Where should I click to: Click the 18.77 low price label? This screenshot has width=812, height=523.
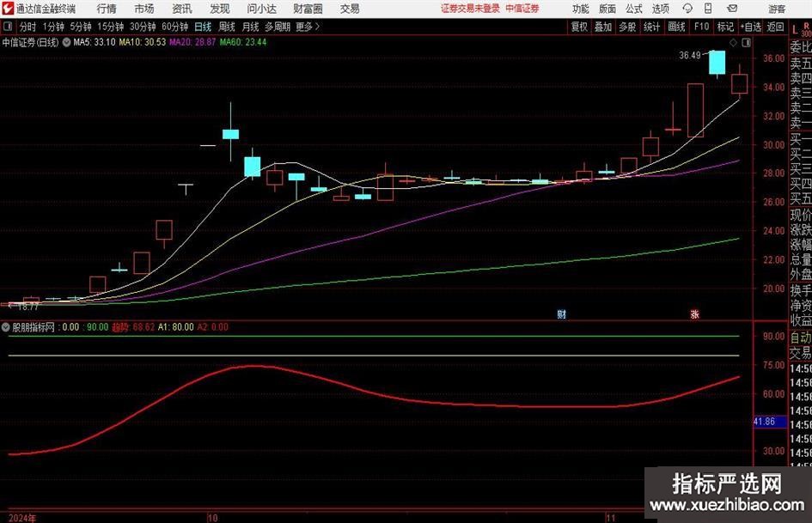click(28, 307)
